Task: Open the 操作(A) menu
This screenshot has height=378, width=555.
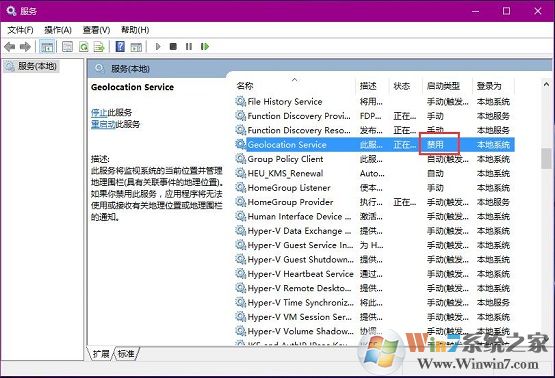Action: pos(58,30)
